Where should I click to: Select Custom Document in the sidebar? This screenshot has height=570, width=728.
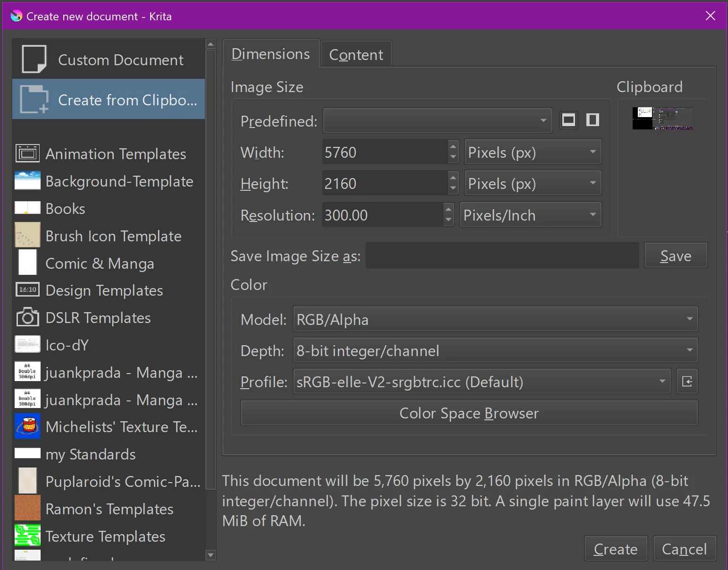tap(109, 59)
